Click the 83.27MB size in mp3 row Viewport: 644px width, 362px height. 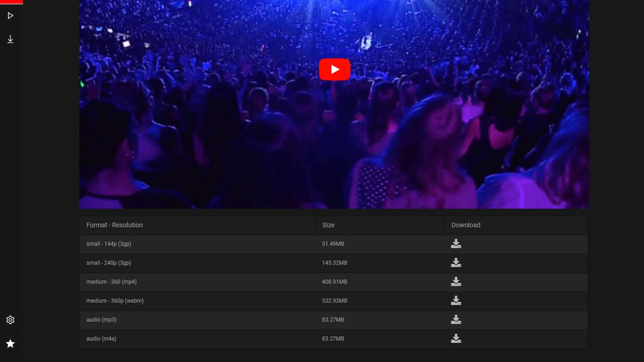pos(333,320)
